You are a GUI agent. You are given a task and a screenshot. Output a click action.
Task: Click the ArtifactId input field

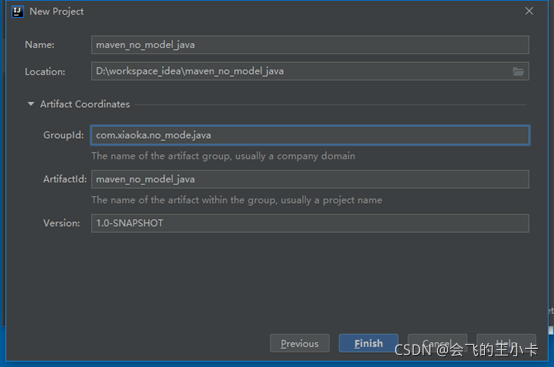tap(310, 179)
